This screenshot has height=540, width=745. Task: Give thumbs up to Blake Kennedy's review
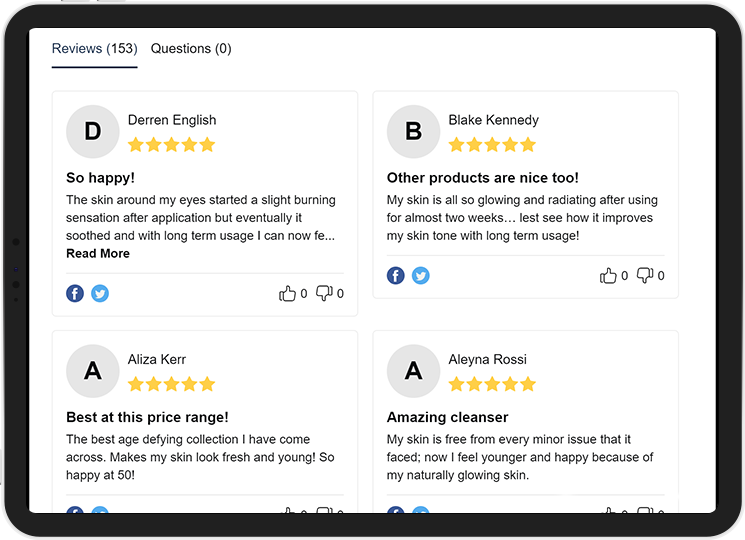(608, 275)
